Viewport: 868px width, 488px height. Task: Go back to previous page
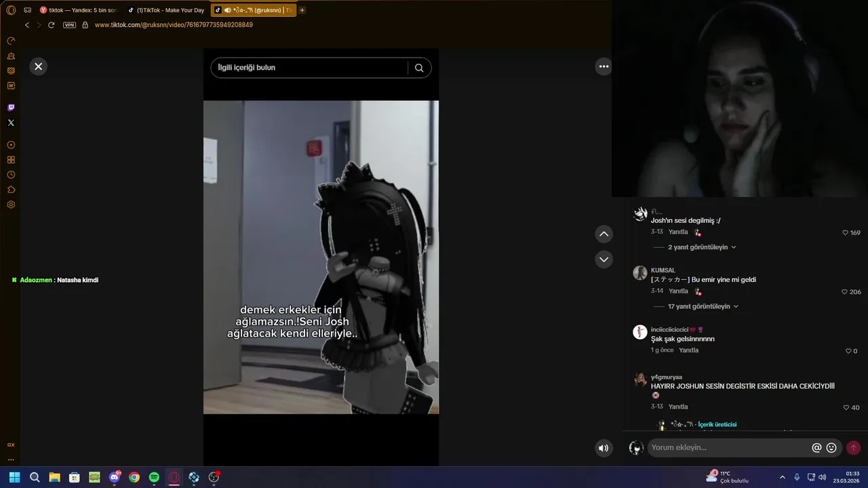click(x=27, y=25)
